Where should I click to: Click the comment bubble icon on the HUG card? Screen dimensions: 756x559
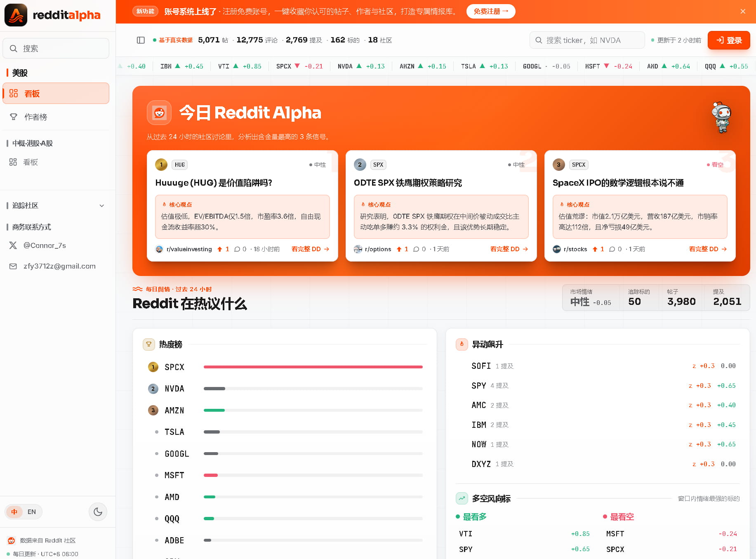click(x=237, y=249)
